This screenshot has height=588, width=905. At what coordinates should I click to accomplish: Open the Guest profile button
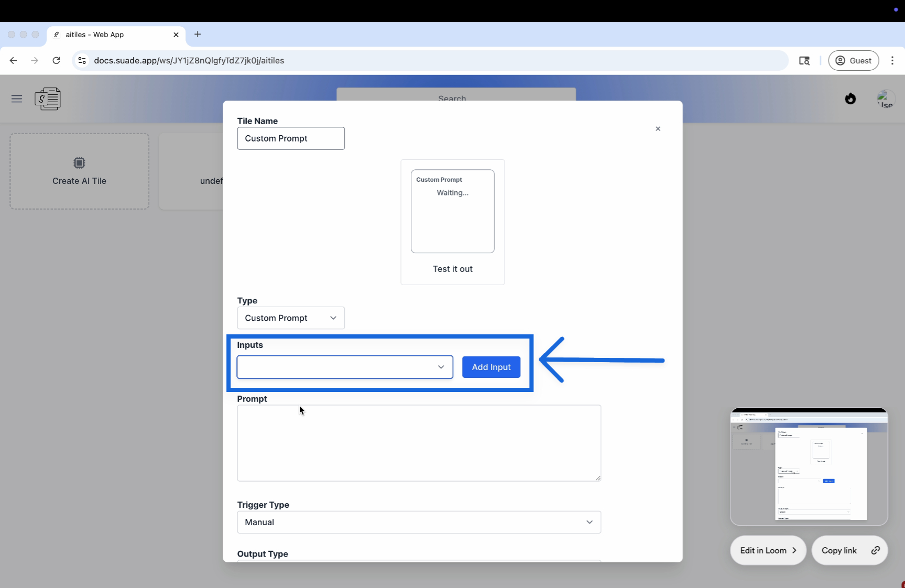853,60
